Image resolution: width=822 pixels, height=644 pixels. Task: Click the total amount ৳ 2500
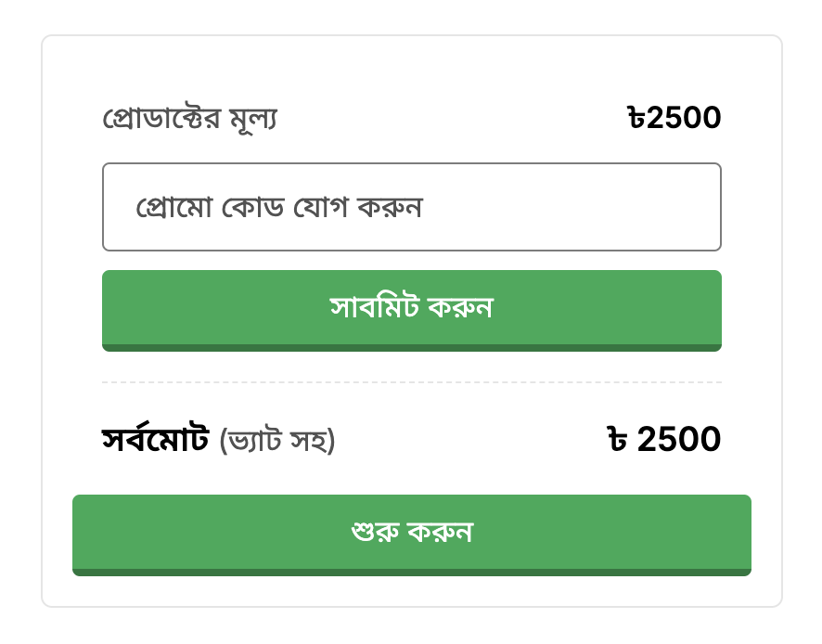pyautogui.click(x=663, y=439)
